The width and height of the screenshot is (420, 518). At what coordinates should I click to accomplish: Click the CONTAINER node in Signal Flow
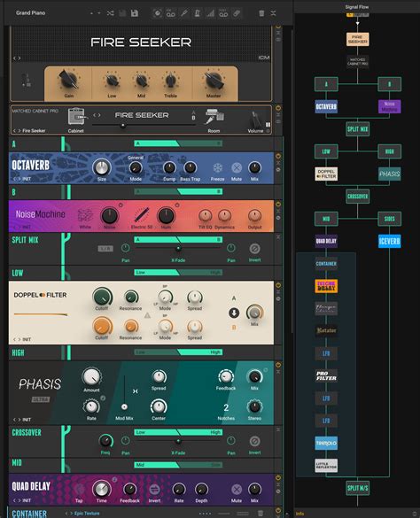click(x=326, y=264)
